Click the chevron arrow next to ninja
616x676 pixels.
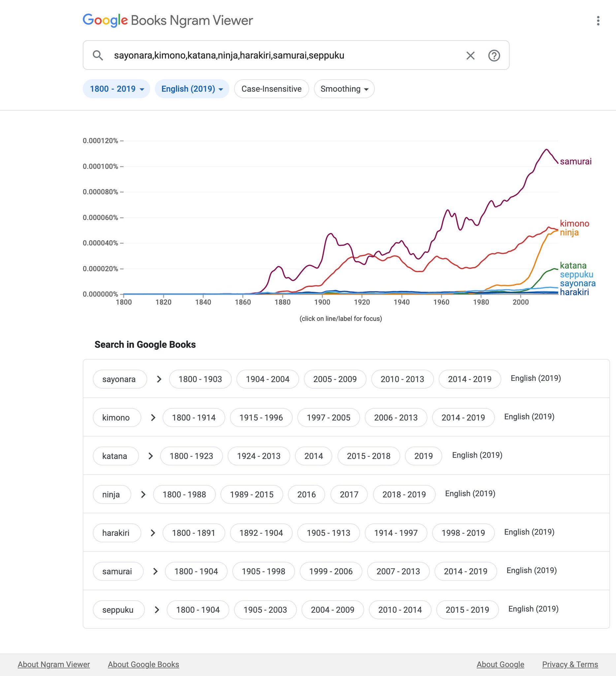(x=143, y=494)
